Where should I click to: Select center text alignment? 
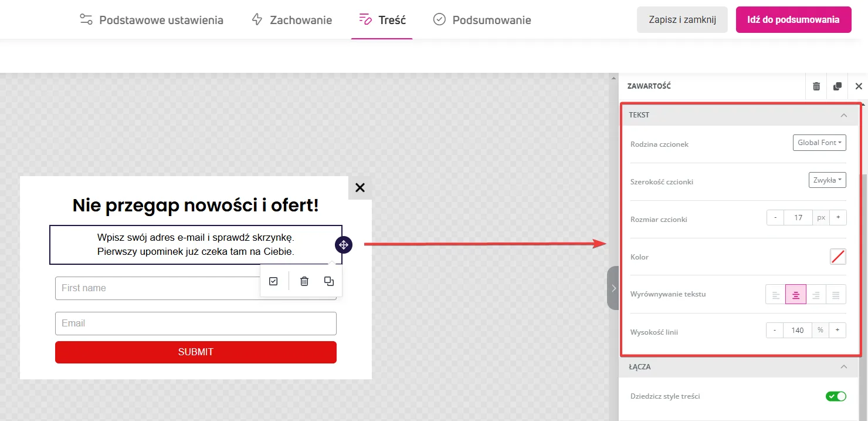point(796,295)
